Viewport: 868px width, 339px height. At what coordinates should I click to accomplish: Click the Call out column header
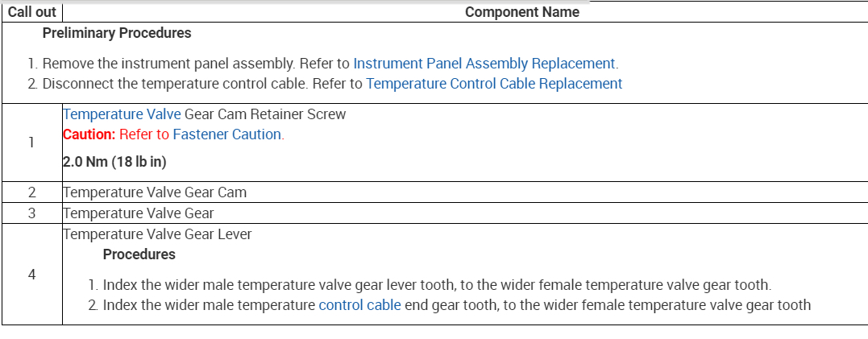31,12
